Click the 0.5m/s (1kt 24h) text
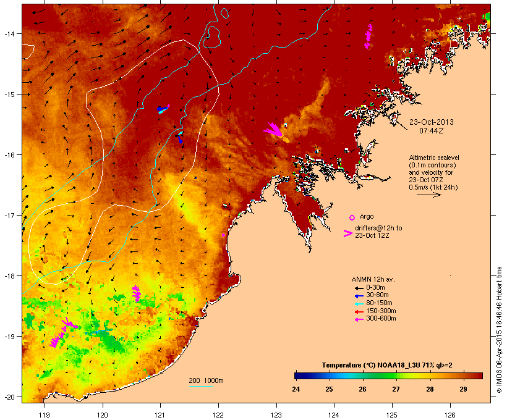This screenshot has width=507, height=420. tap(433, 187)
